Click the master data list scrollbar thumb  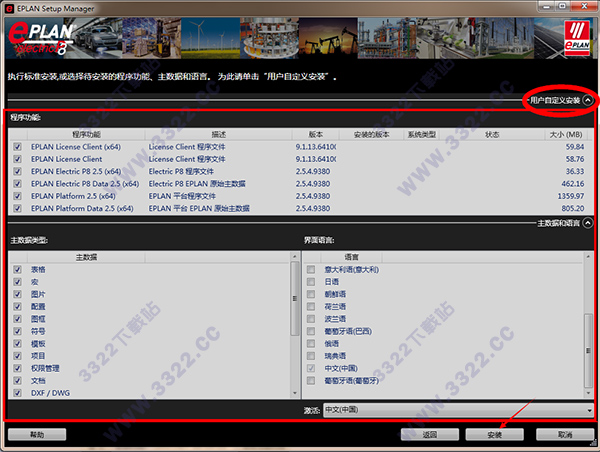point(295,299)
